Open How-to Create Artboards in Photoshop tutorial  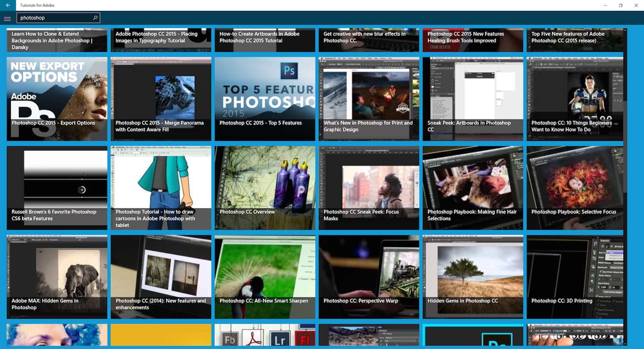coord(265,40)
